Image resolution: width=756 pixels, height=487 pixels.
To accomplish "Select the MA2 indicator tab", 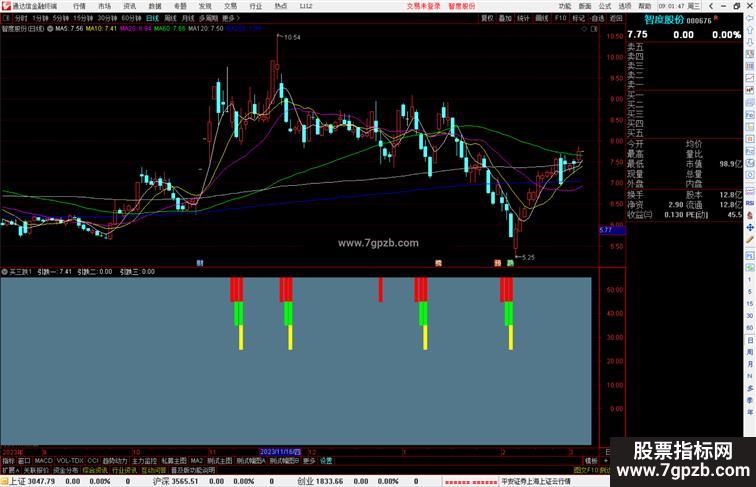I will click(x=197, y=461).
